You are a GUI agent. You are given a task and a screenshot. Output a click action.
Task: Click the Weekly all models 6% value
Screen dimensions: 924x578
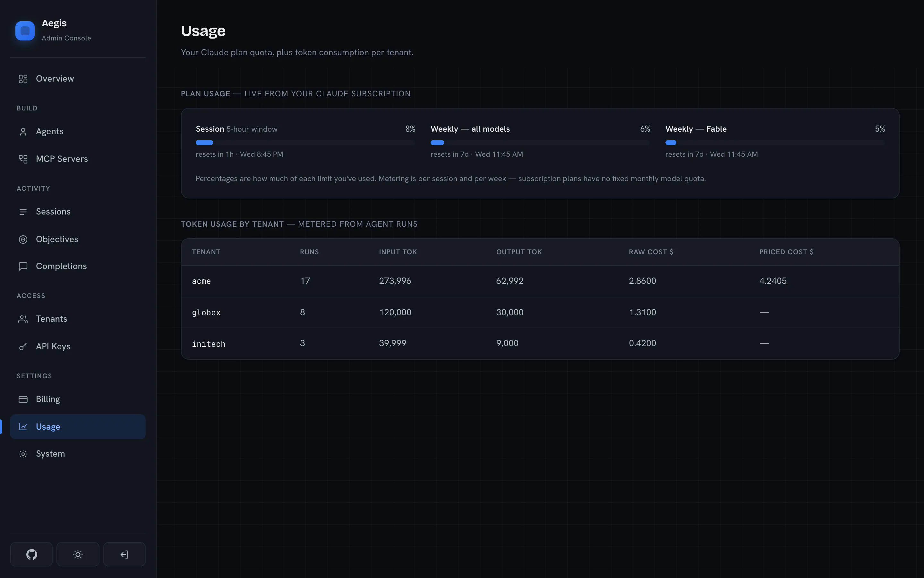click(645, 129)
